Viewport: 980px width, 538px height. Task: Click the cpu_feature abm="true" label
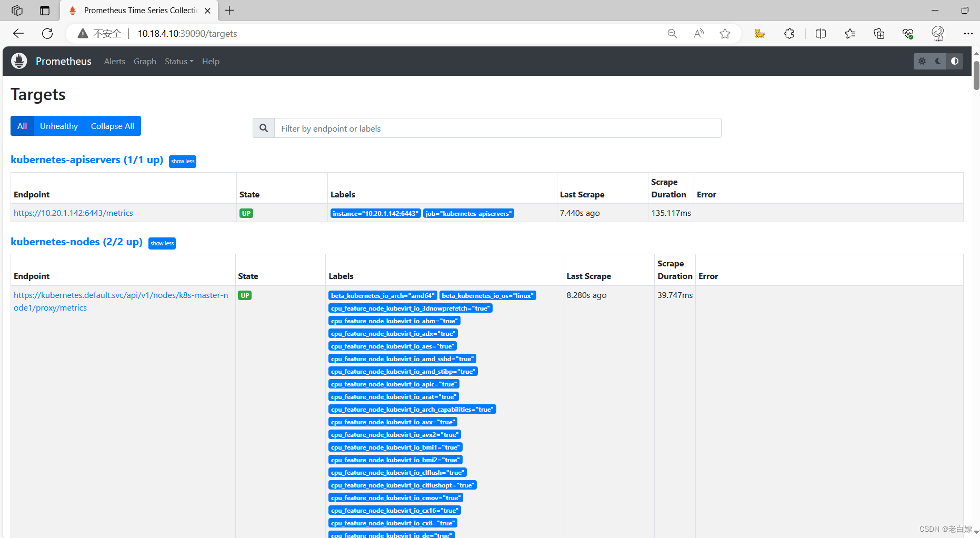click(394, 321)
